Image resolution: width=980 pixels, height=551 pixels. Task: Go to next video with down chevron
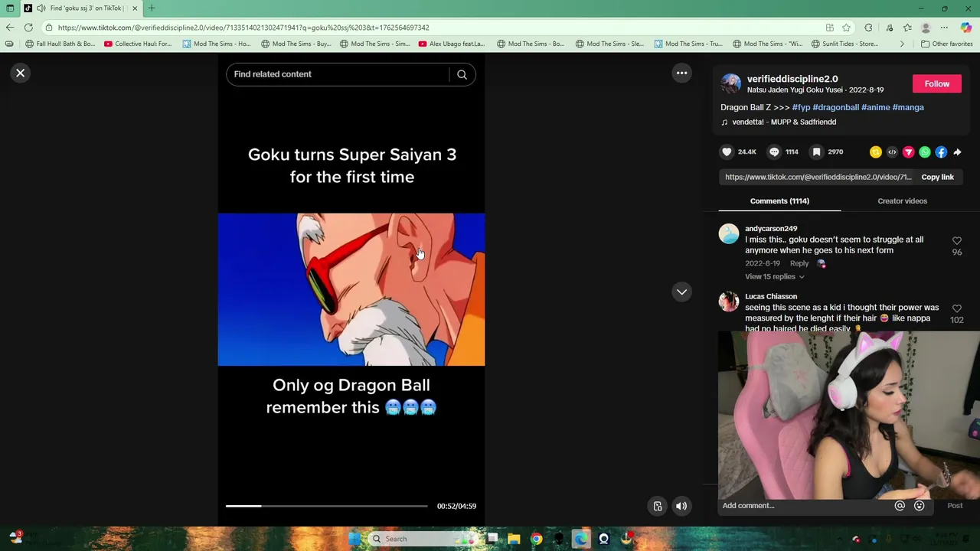[681, 292]
